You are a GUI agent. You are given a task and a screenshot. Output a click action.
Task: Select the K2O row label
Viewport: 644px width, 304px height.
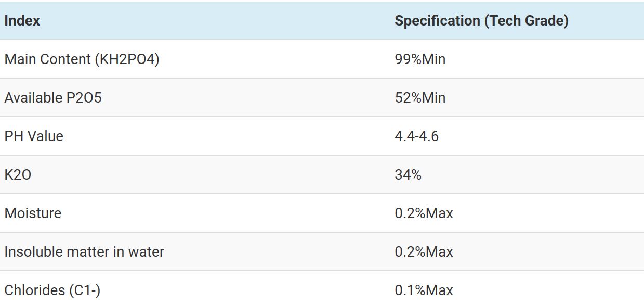point(18,175)
